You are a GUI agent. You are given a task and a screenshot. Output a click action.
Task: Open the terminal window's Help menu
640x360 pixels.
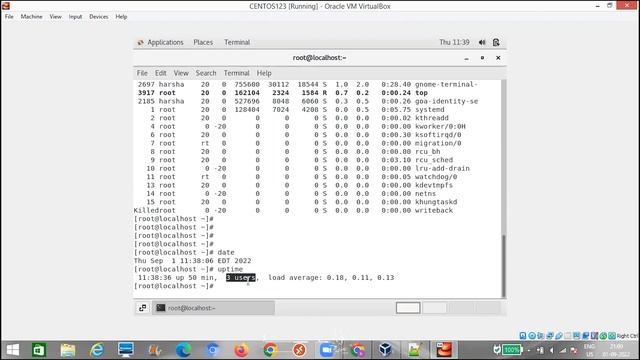(x=264, y=73)
